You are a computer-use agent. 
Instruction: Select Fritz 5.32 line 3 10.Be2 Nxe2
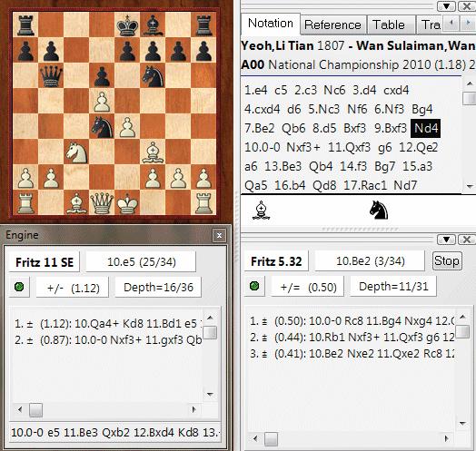(352, 354)
